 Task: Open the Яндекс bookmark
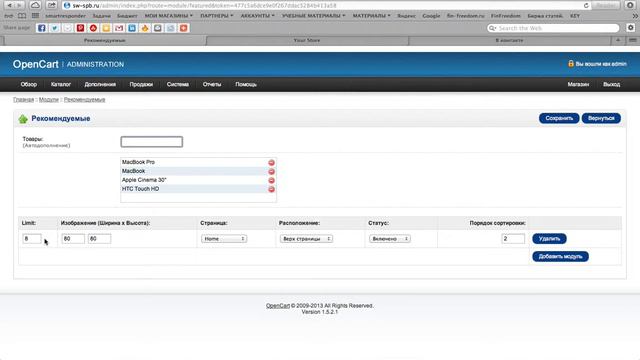click(x=406, y=16)
